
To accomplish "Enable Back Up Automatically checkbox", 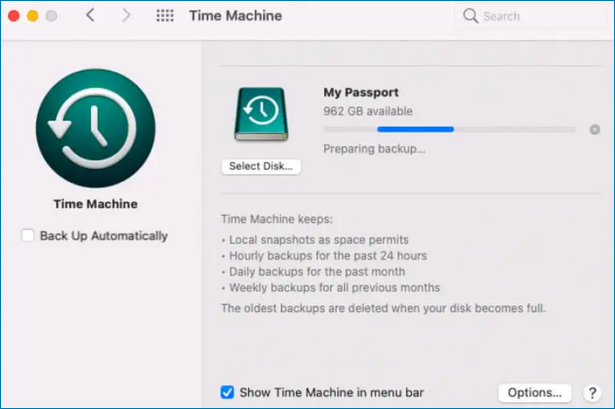I will tap(29, 236).
